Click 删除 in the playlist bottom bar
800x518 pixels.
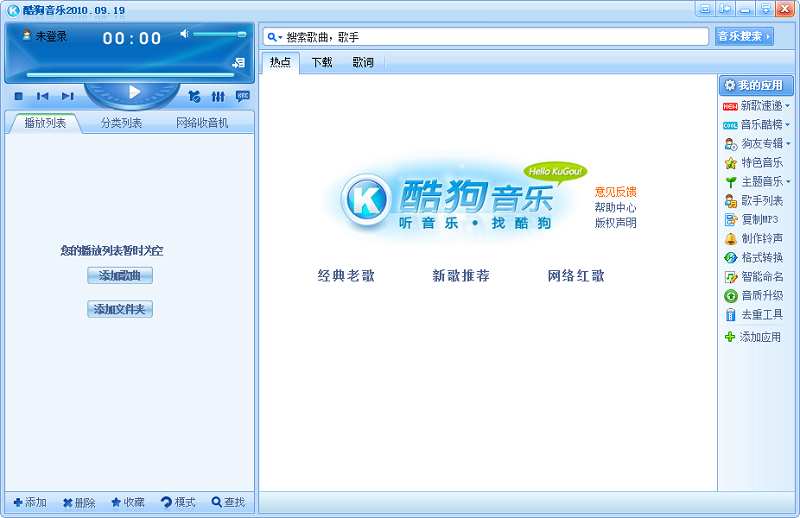tap(79, 503)
